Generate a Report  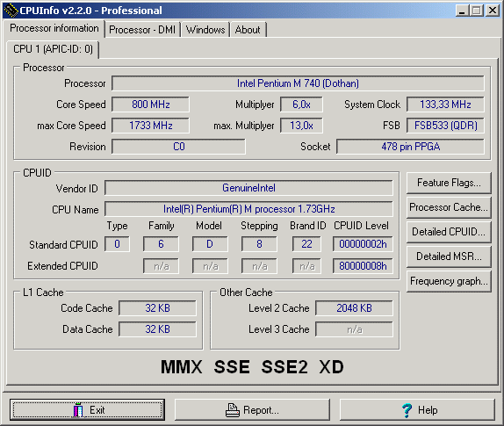(252, 410)
